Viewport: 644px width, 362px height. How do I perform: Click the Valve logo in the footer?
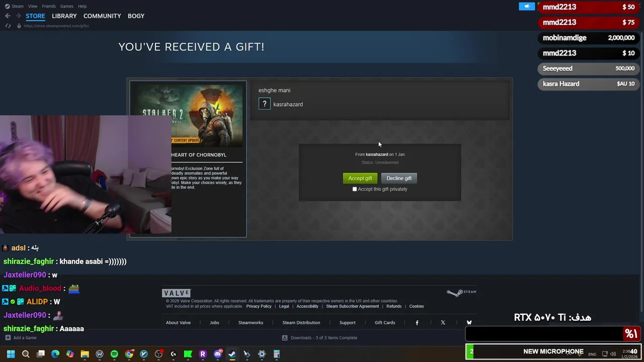(176, 293)
